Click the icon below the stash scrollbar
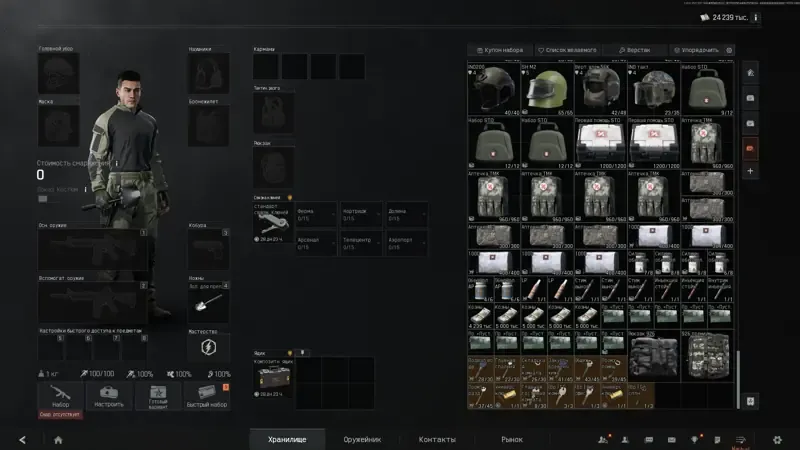Viewport: 800px width, 450px height. (x=750, y=401)
